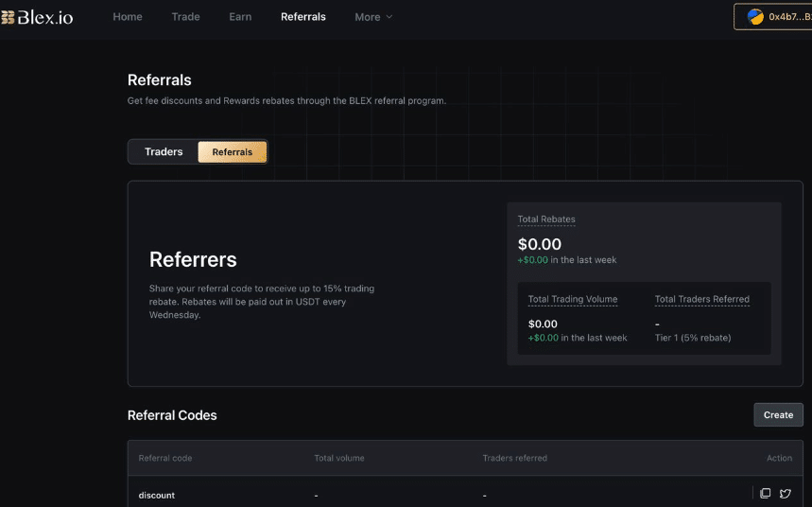Create a new referral code

tap(778, 414)
